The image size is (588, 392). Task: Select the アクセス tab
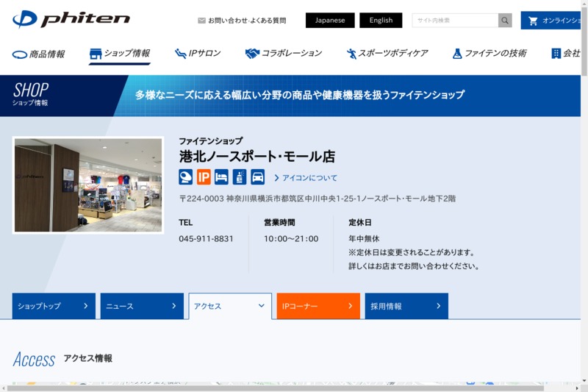(230, 306)
